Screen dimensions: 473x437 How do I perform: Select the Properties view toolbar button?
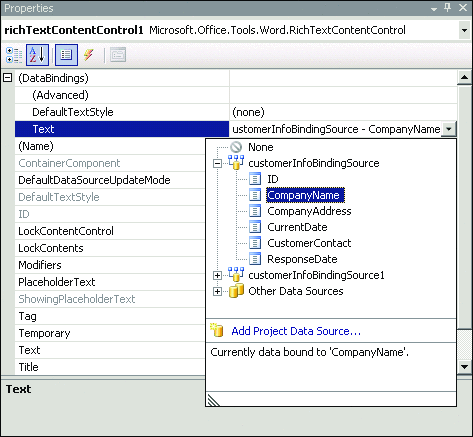66,55
